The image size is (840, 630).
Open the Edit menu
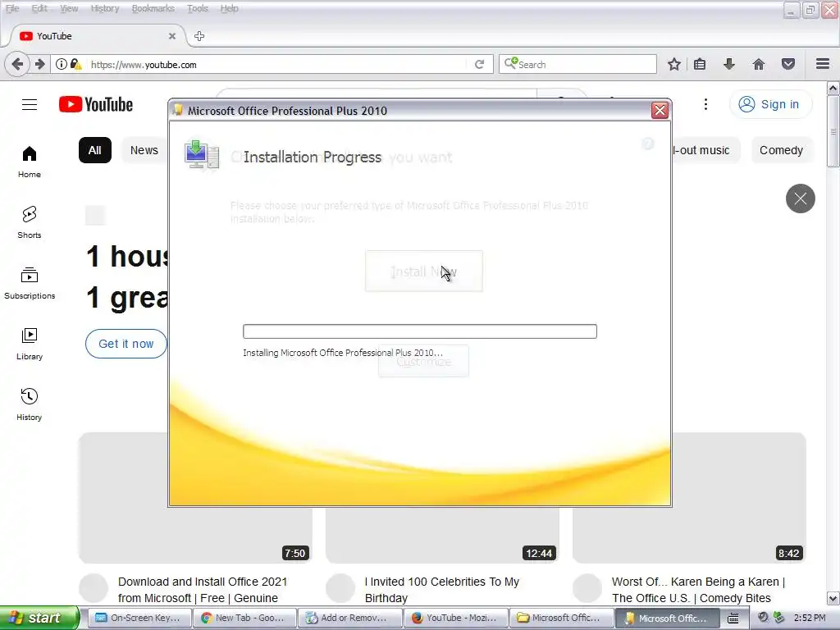tap(39, 8)
